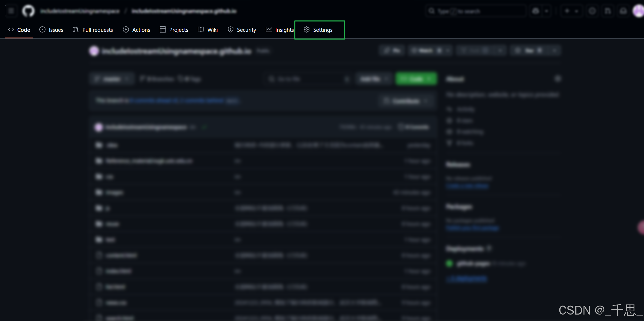Click the GitHub Octocat logo

pyautogui.click(x=28, y=11)
